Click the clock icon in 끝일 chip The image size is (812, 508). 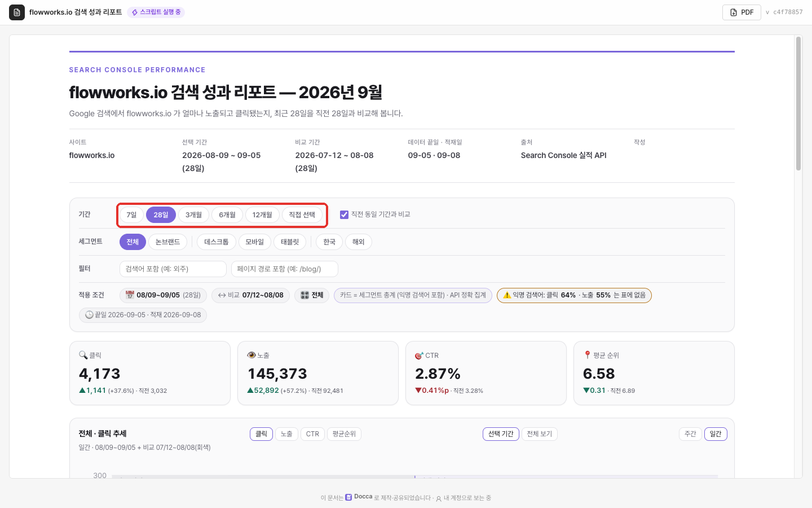tap(89, 315)
